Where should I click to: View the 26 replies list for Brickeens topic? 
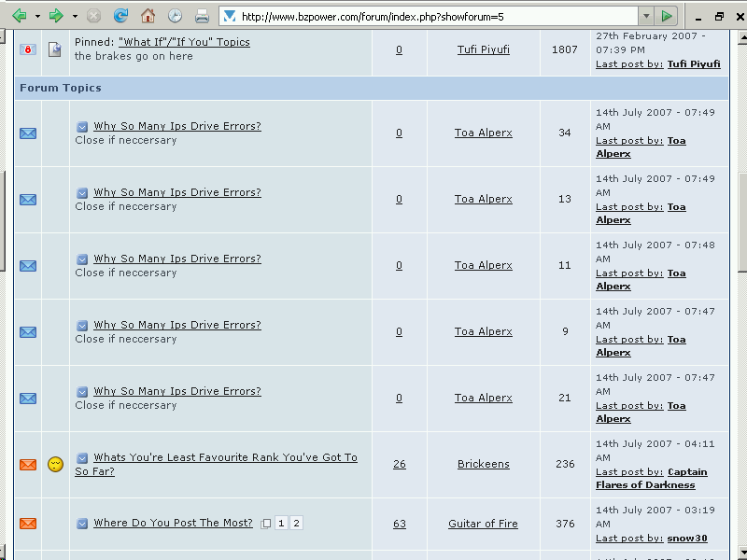tap(400, 464)
